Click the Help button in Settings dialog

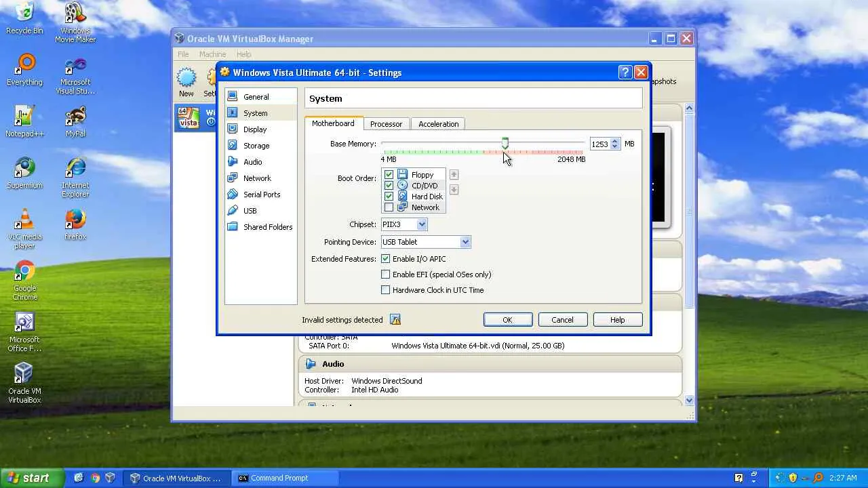coord(617,320)
